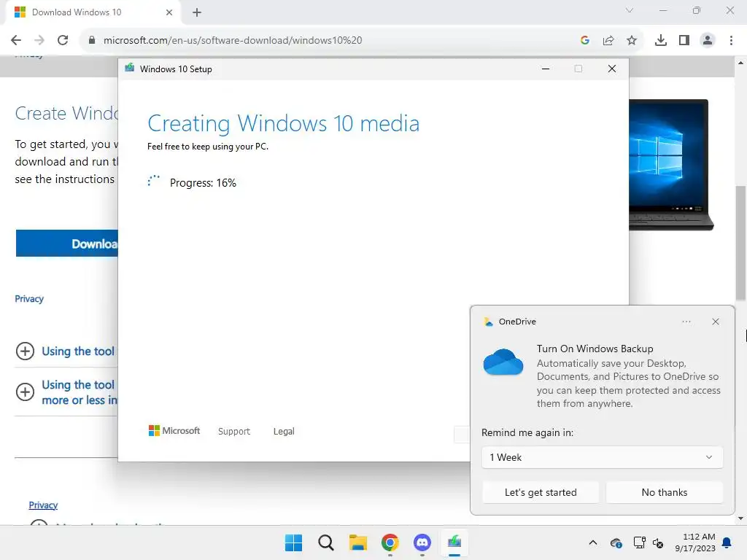Screen dimensions: 747x560
Task: Click the Microsoft logo in Setup footer
Action: pos(174,431)
